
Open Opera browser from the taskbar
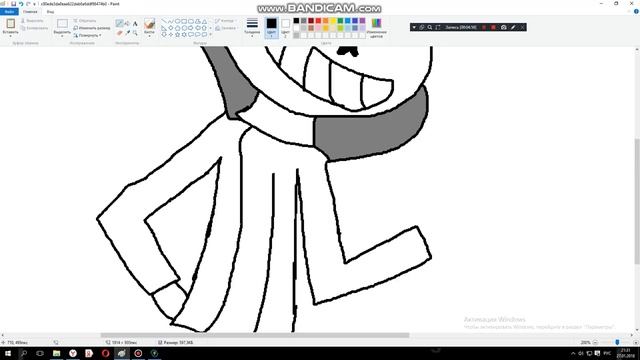coord(105,353)
